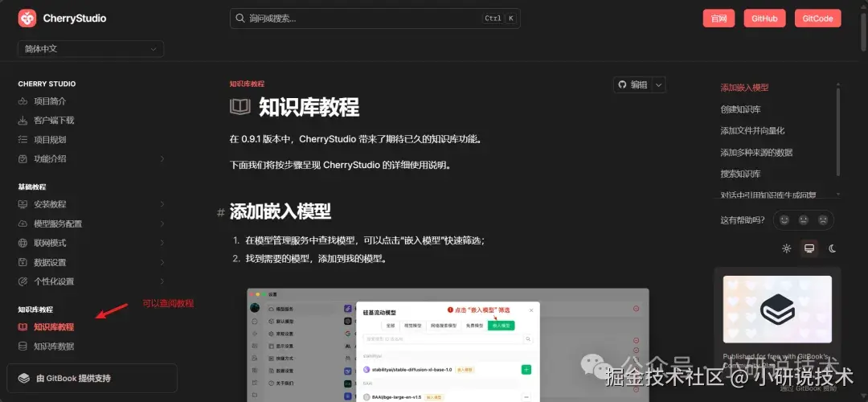This screenshot has height=402, width=868.
Task: Expand the 安装教程 chevron
Action: point(162,204)
